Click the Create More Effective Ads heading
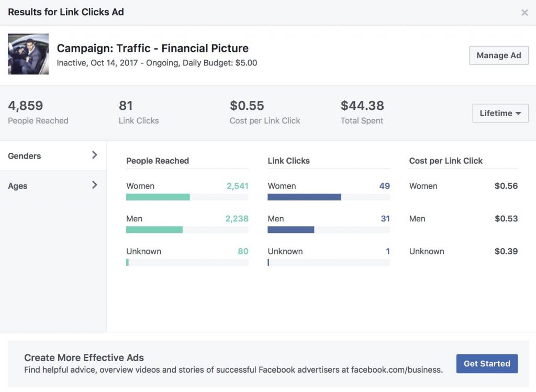Image resolution: width=536 pixels, height=392 pixels. tap(84, 357)
